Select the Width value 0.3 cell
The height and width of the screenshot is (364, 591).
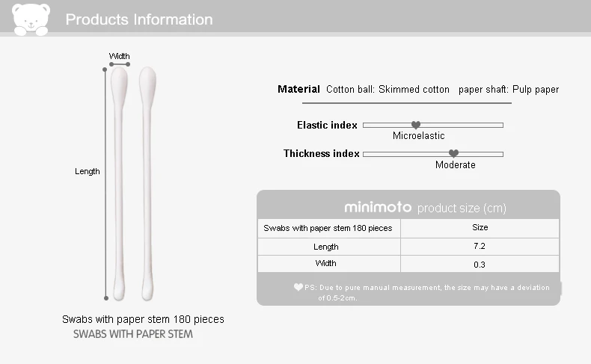coord(480,265)
